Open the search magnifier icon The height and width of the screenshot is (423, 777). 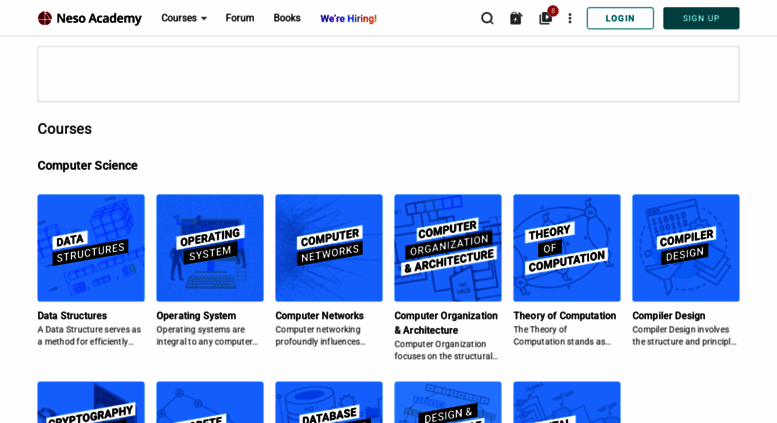click(x=487, y=18)
